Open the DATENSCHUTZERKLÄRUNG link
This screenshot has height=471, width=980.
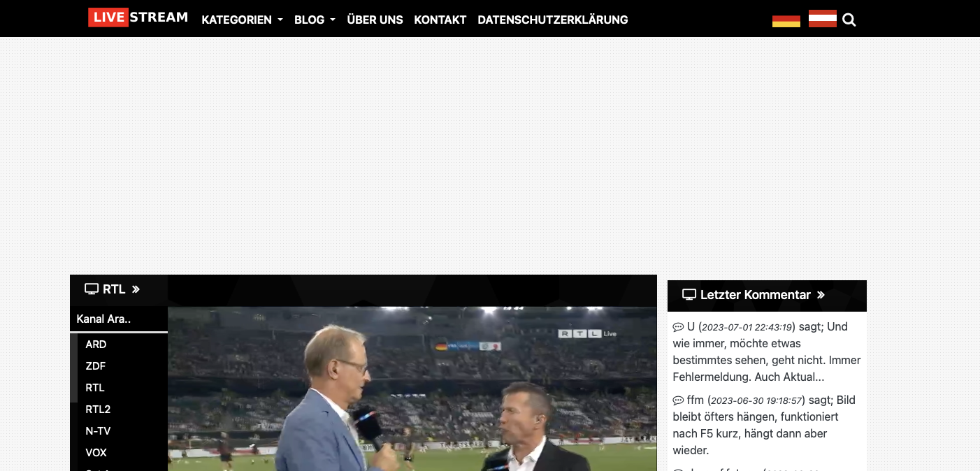553,20
